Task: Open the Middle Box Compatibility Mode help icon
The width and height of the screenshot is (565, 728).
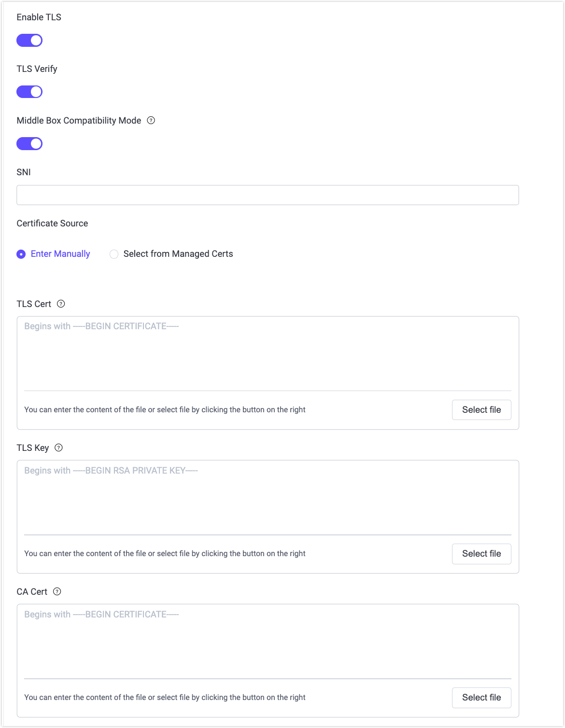Action: (x=151, y=120)
